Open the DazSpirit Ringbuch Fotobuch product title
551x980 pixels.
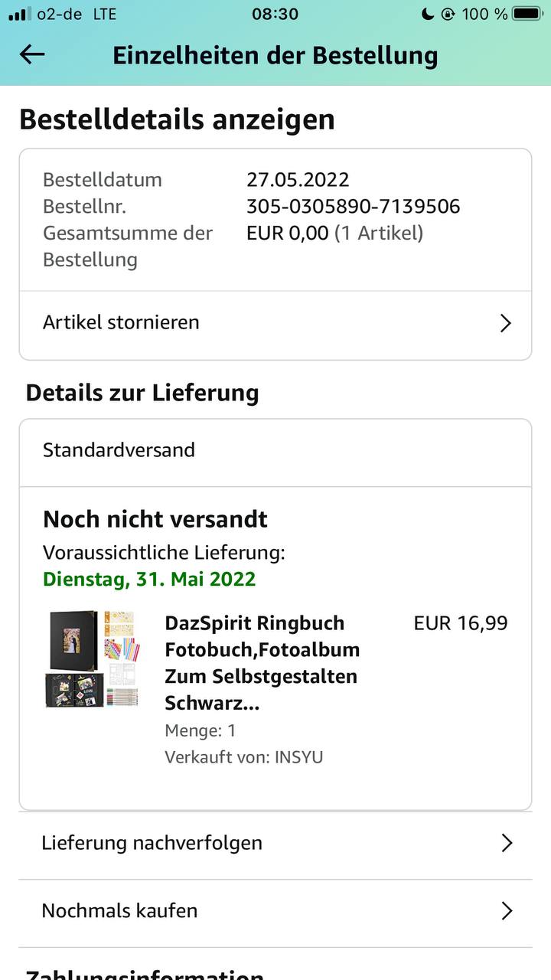262,663
